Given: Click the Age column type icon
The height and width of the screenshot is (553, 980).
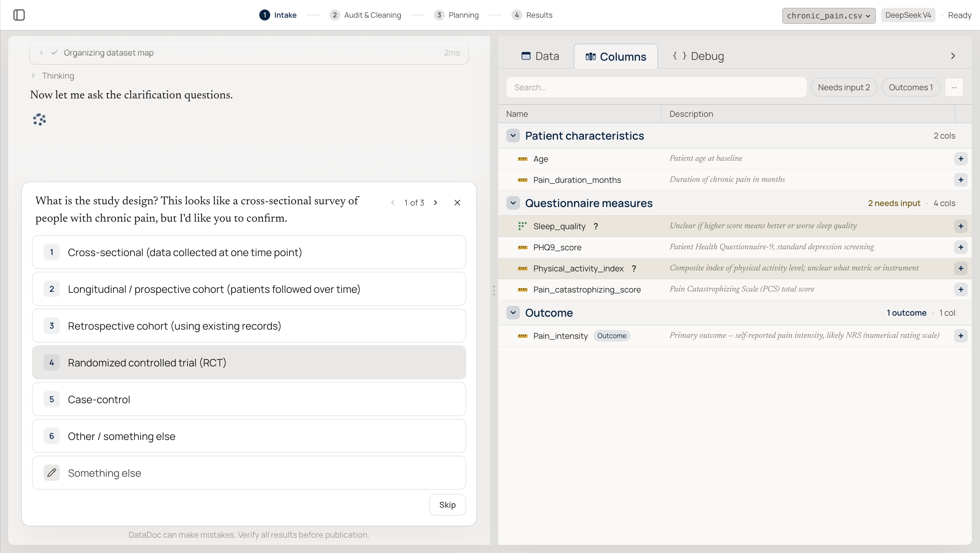Looking at the screenshot, I should (523, 159).
